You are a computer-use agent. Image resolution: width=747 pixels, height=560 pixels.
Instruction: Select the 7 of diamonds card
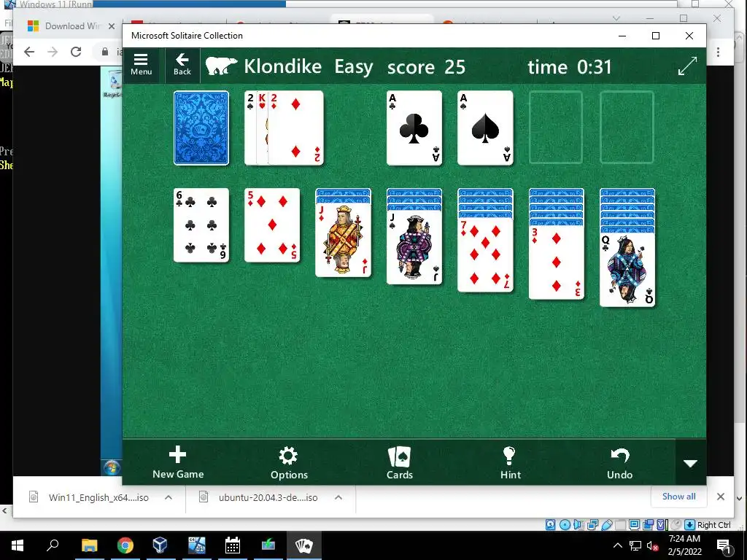coord(485,255)
